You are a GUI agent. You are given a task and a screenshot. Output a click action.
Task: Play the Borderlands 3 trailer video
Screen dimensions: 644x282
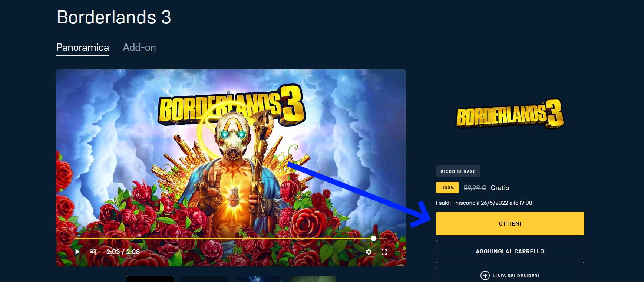(x=77, y=252)
